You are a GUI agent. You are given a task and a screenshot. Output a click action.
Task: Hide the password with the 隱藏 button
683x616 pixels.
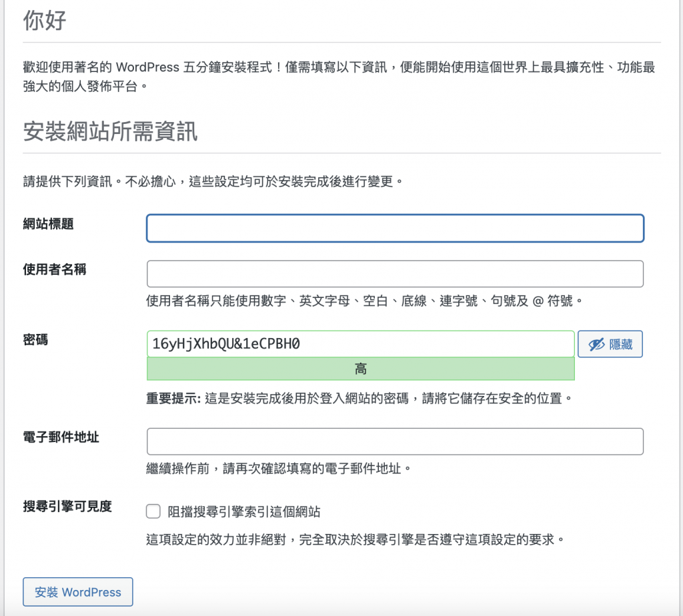[x=610, y=344]
